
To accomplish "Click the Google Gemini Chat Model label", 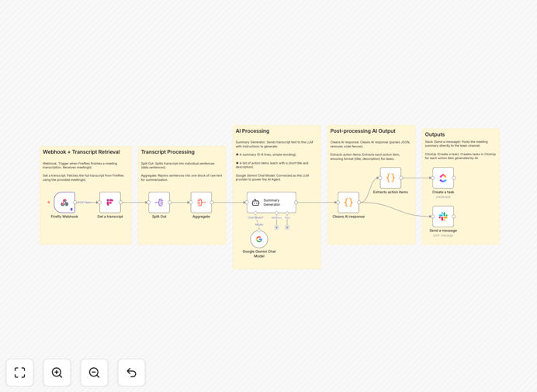I will pos(259,254).
